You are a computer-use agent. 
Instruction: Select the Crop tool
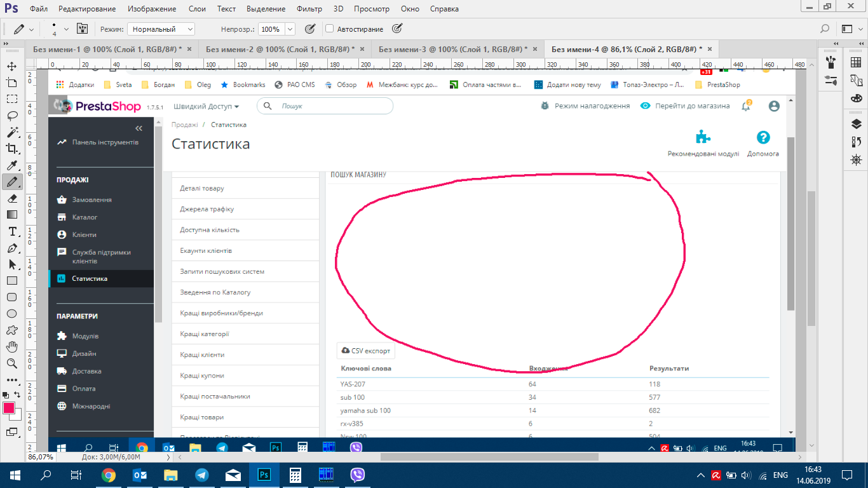coord(11,149)
